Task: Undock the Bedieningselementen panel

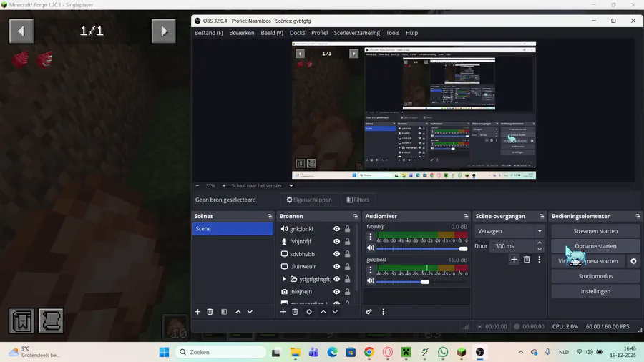Action: [638, 216]
